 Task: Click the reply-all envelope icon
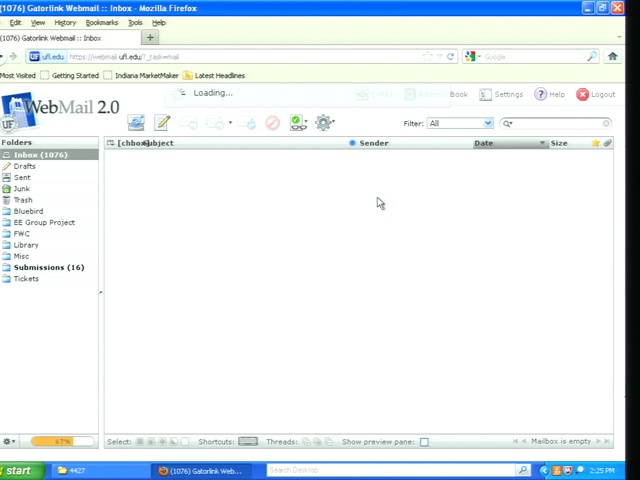215,122
